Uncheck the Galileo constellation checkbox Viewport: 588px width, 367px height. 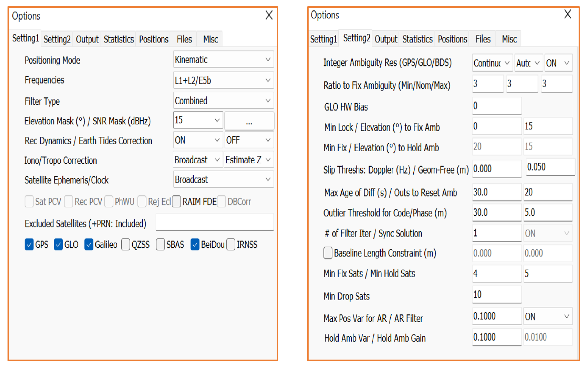click(x=89, y=244)
